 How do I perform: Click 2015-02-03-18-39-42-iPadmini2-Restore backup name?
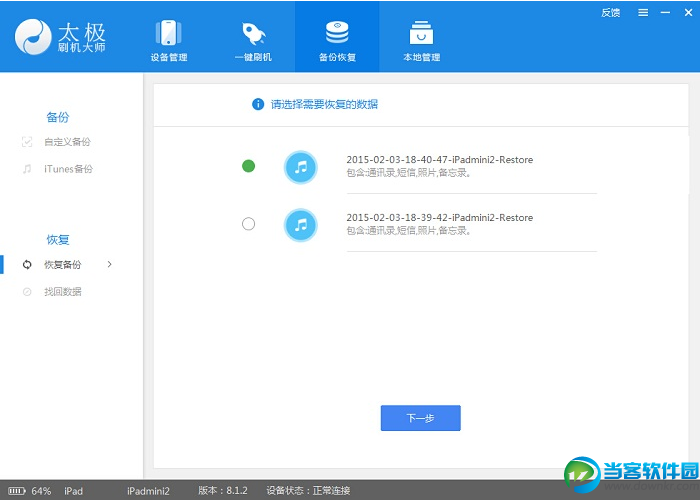click(x=440, y=218)
